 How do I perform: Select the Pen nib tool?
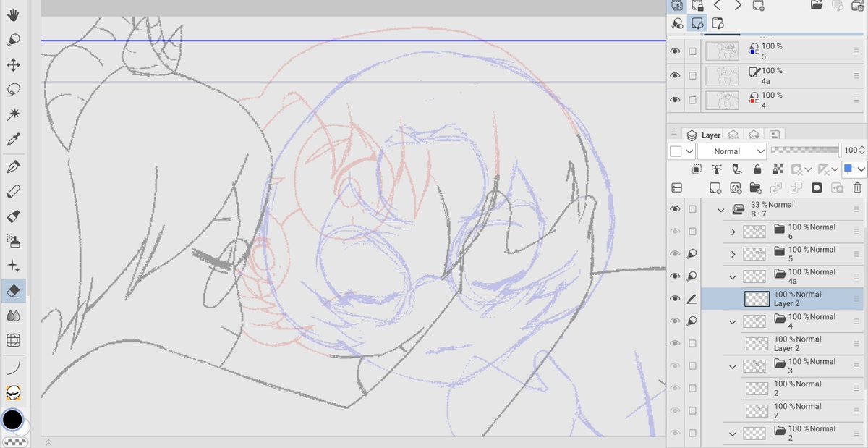(13, 167)
